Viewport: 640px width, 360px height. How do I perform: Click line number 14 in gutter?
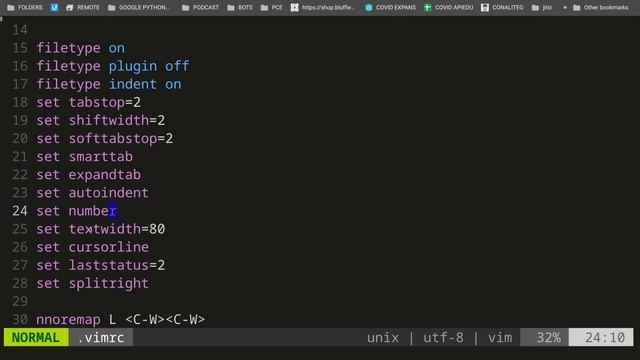click(x=20, y=30)
